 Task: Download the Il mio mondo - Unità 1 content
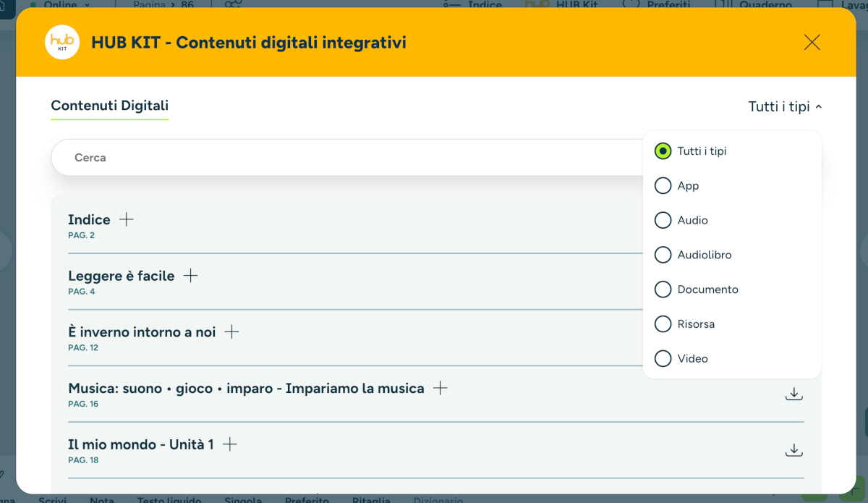click(793, 450)
